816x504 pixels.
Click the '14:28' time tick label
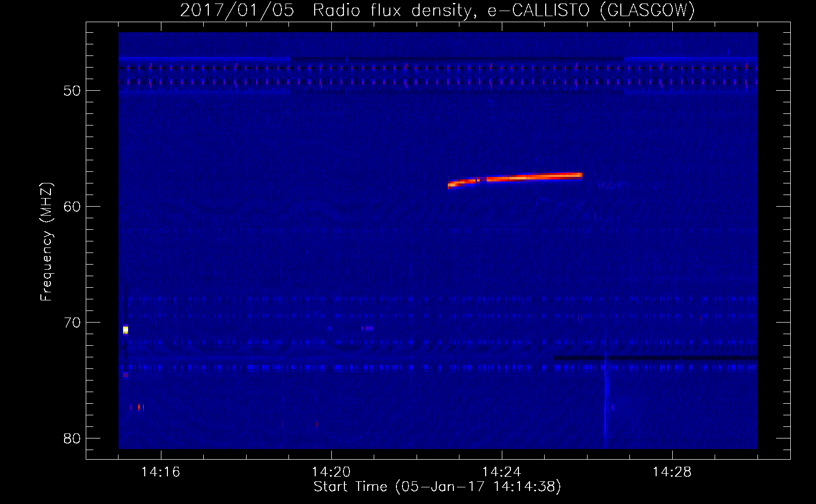[672, 472]
